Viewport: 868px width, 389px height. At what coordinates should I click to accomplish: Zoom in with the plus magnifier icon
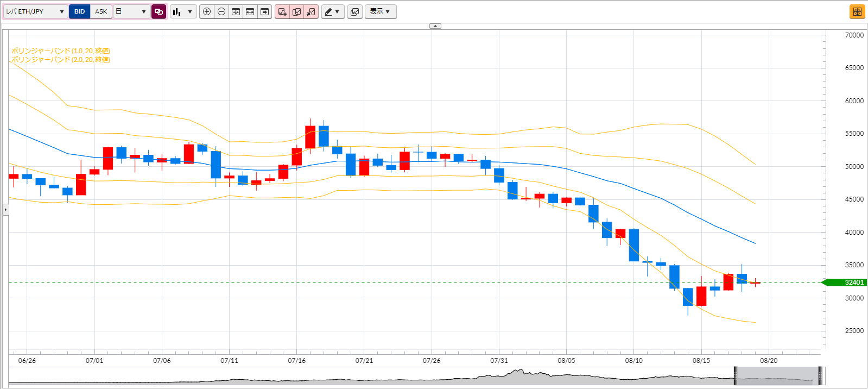[207, 11]
